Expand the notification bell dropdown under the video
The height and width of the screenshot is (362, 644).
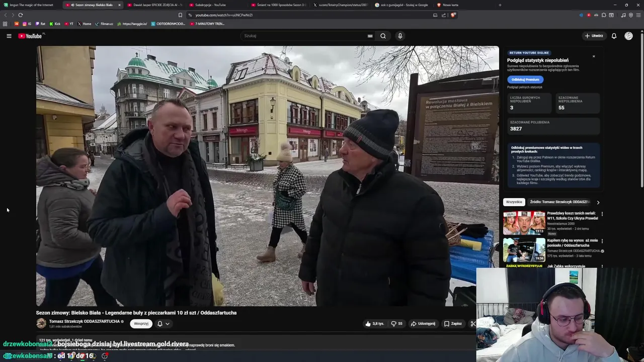[x=164, y=324]
